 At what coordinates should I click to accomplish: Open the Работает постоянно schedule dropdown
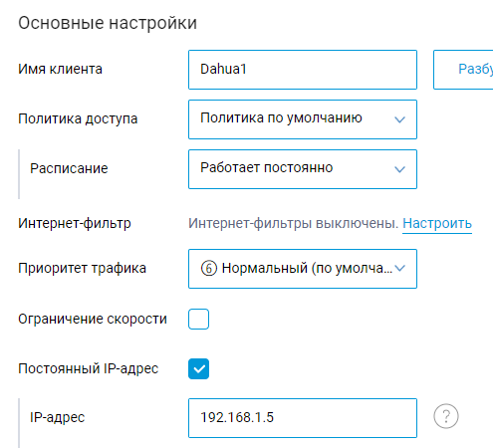[303, 169]
